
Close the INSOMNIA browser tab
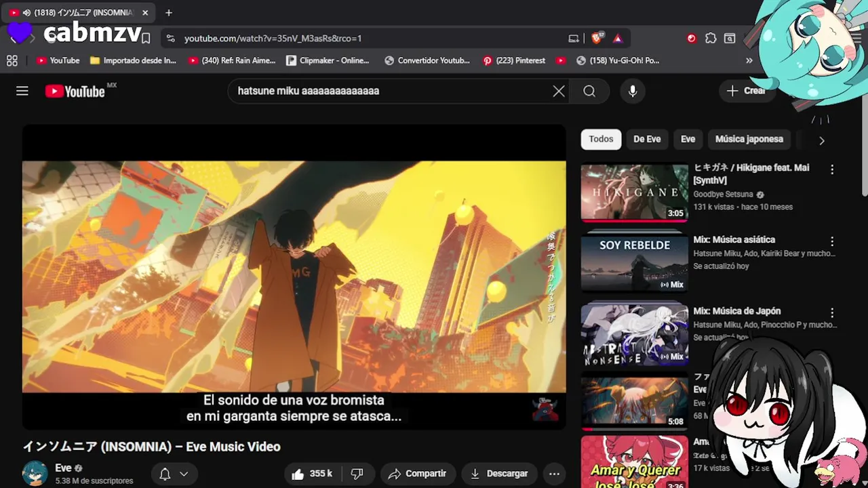click(x=145, y=12)
